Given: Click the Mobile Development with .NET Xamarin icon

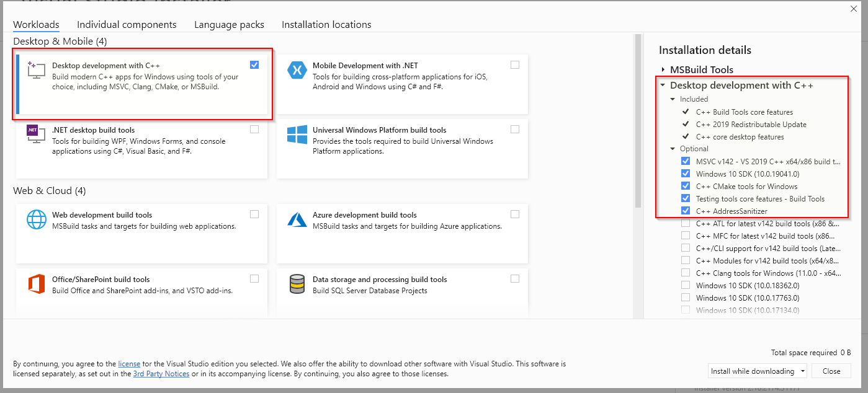Looking at the screenshot, I should pos(297,70).
